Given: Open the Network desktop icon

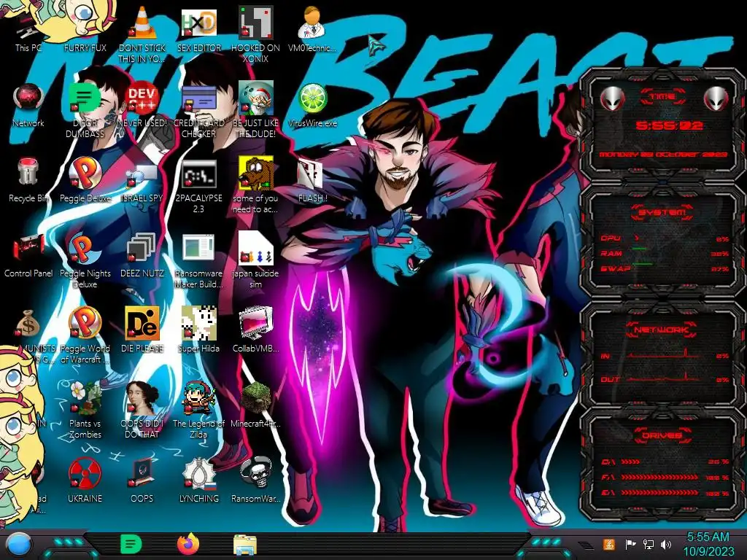Looking at the screenshot, I should (28, 105).
